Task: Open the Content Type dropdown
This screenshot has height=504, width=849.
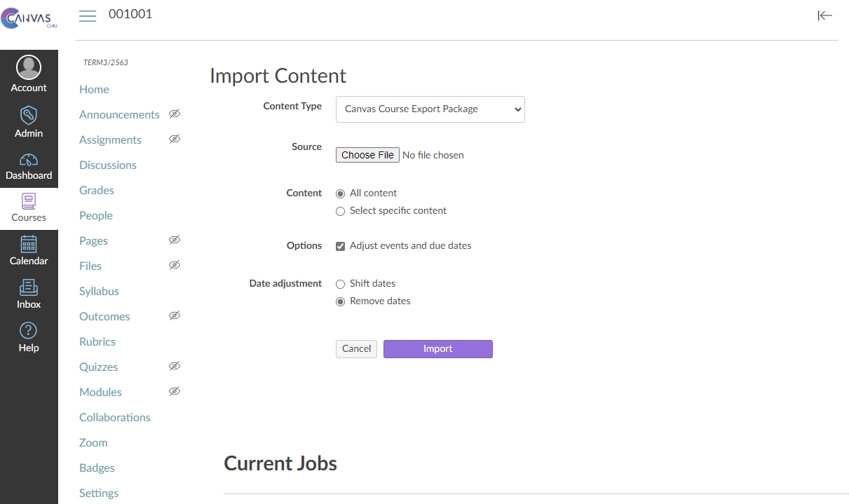Action: (430, 109)
